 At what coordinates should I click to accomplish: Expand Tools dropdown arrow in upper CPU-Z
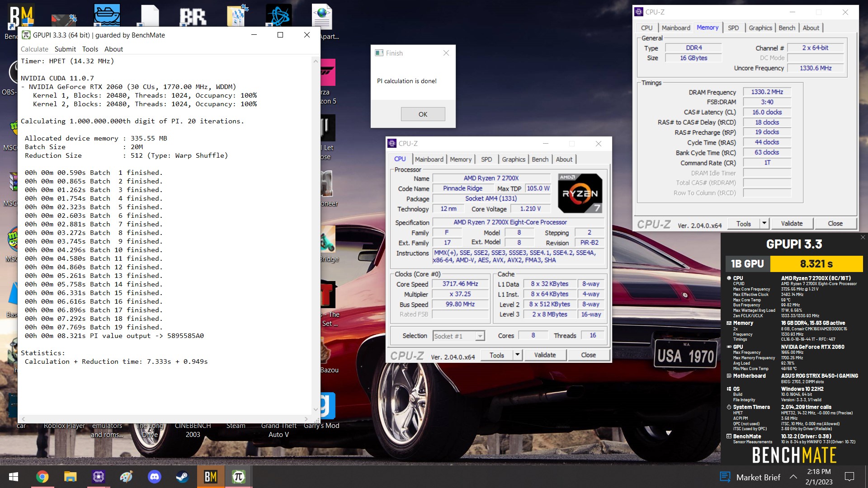tap(764, 223)
